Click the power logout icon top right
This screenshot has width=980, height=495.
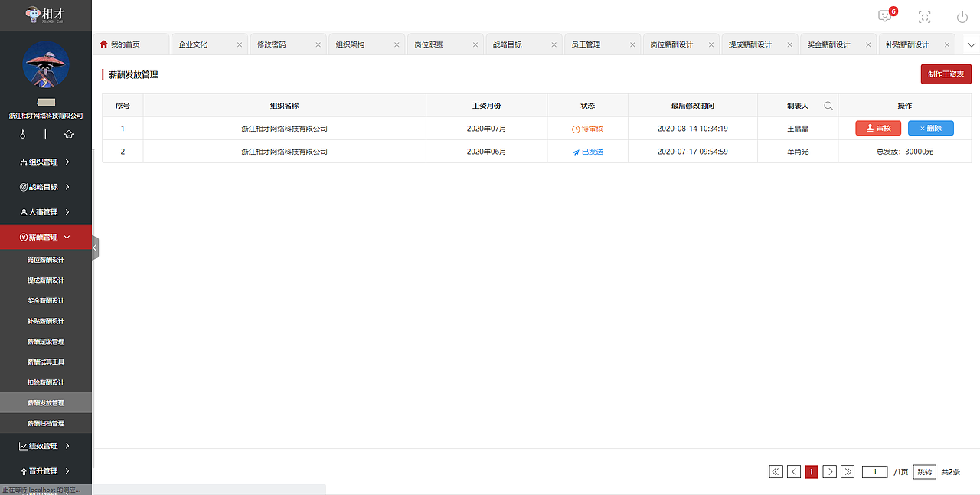coord(962,15)
